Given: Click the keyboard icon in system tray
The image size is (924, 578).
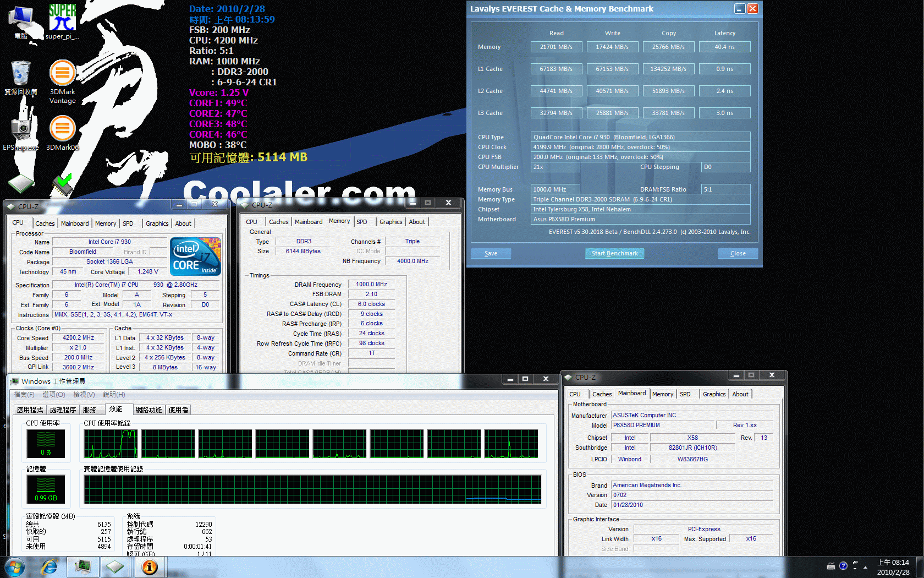Looking at the screenshot, I should click(831, 566).
